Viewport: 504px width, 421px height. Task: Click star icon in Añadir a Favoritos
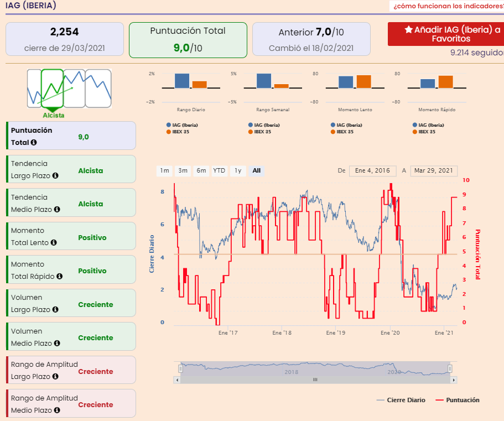point(408,29)
